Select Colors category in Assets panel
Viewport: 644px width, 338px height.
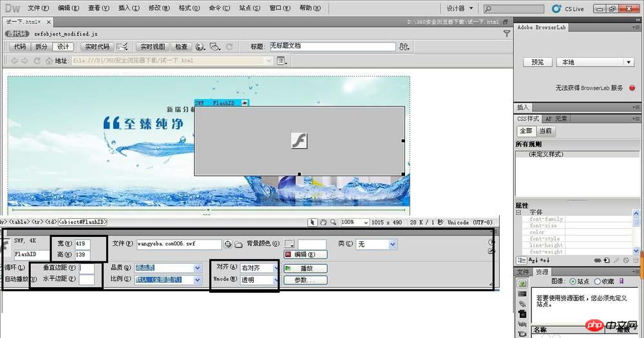[x=522, y=294]
